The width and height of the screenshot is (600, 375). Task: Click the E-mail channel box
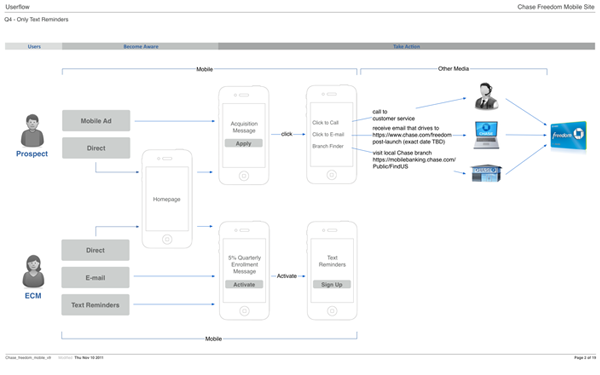point(95,277)
